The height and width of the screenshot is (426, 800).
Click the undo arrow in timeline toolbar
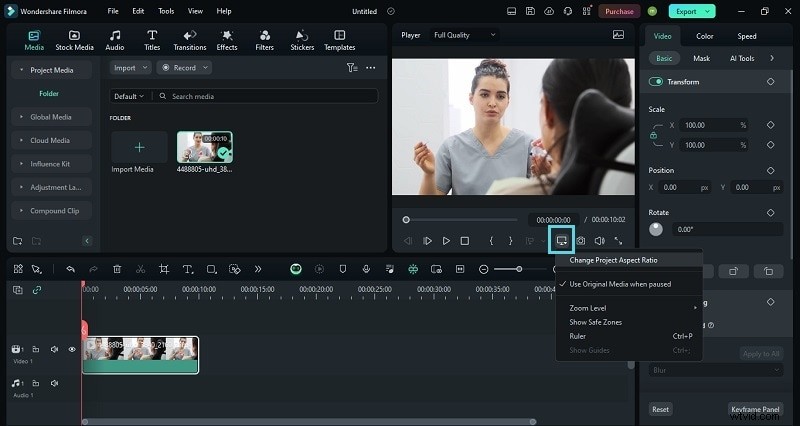(x=70, y=269)
